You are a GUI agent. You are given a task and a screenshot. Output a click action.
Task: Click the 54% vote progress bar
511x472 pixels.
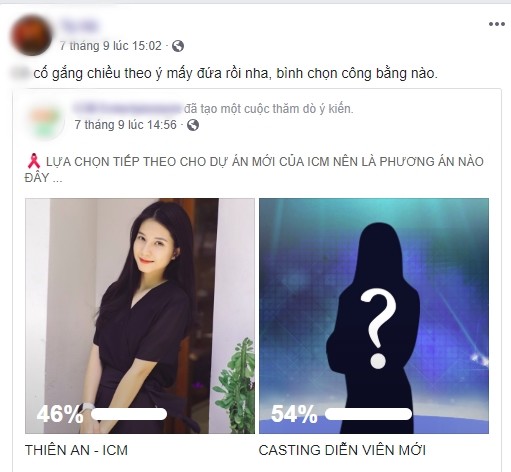pos(368,414)
